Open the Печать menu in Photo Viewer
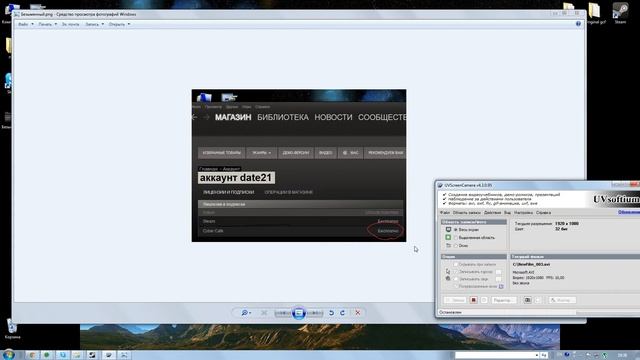 (x=47, y=24)
